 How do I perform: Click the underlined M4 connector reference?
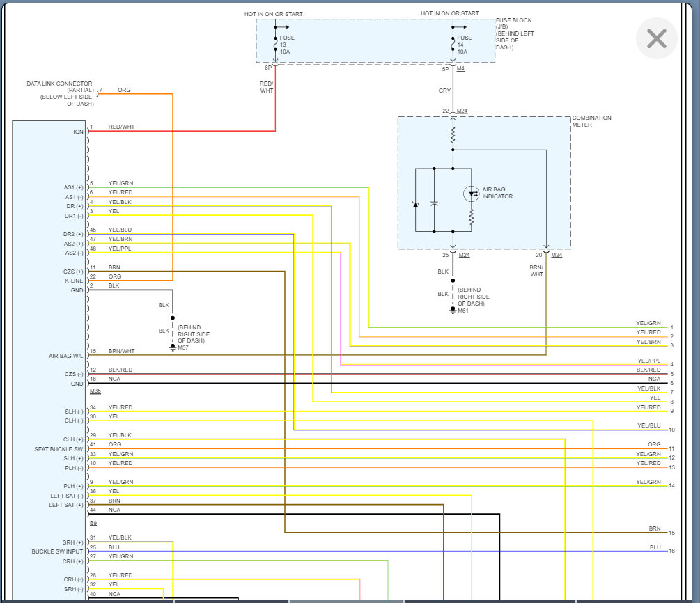tap(460, 69)
